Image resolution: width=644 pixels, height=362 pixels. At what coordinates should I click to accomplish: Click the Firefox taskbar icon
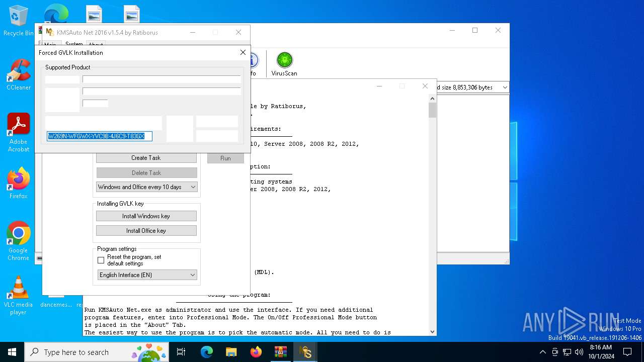[256, 352]
